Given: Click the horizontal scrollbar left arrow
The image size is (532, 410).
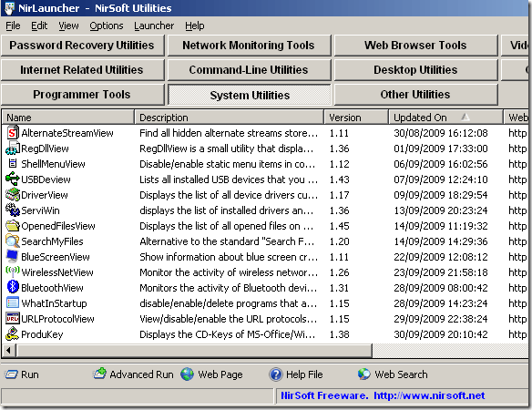Looking at the screenshot, I should pyautogui.click(x=9, y=350).
